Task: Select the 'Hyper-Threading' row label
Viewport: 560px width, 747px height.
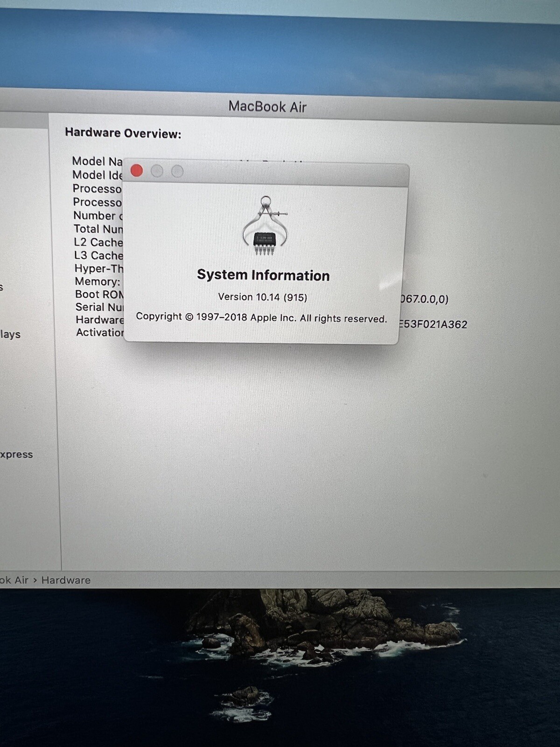Action: (99, 268)
